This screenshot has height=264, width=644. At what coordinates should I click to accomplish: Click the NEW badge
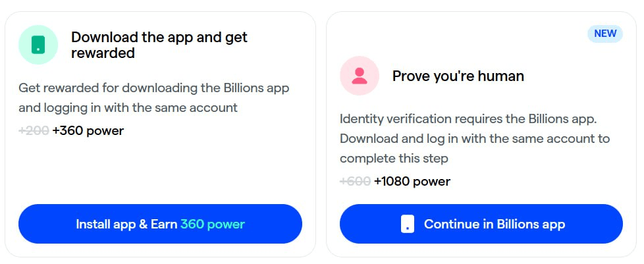click(605, 34)
